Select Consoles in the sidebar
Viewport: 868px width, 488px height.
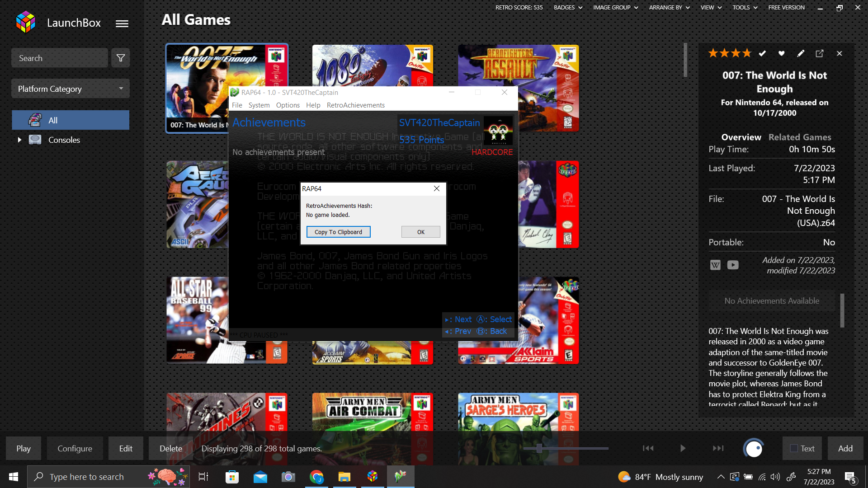coord(64,140)
